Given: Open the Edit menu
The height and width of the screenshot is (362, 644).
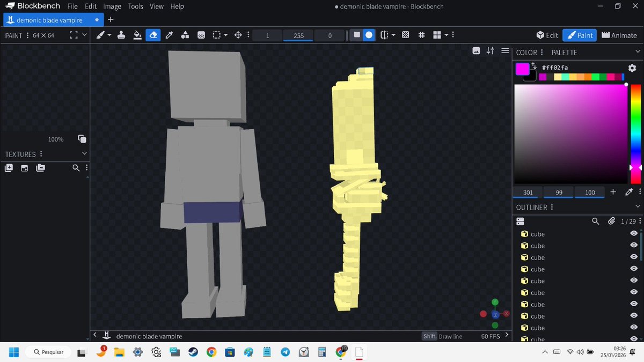Looking at the screenshot, I should click(x=91, y=6).
